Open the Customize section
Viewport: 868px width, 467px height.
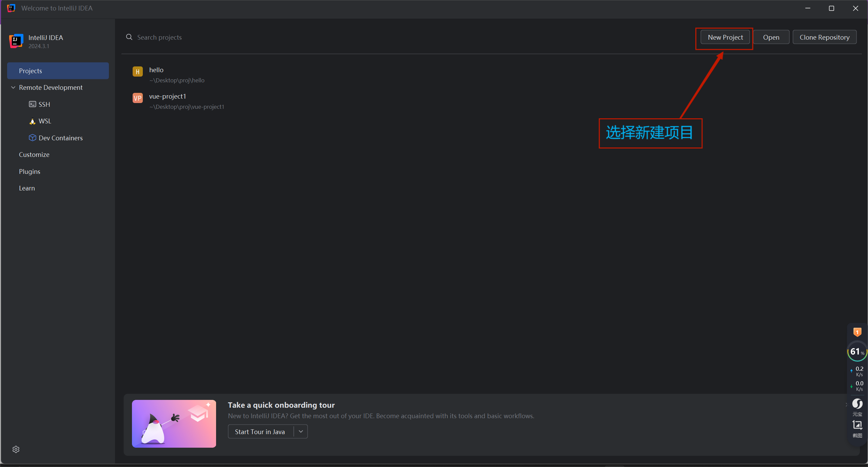click(34, 155)
